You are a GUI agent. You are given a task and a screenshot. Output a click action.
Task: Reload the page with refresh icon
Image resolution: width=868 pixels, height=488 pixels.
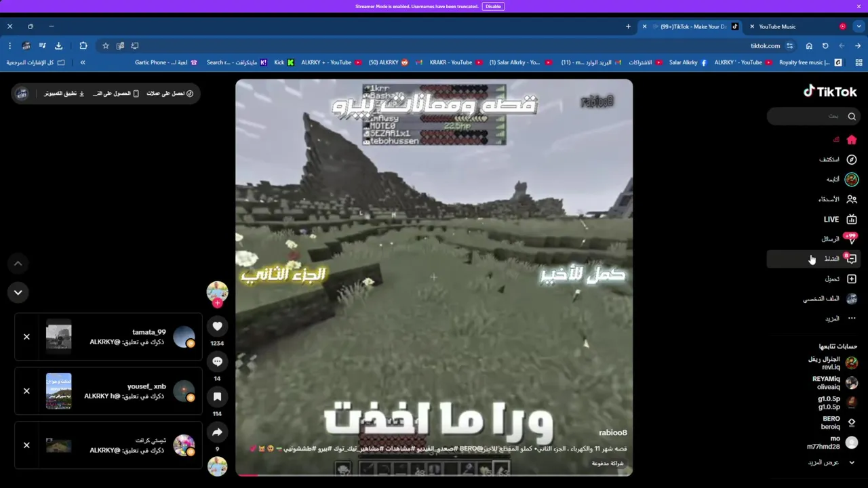[825, 45]
